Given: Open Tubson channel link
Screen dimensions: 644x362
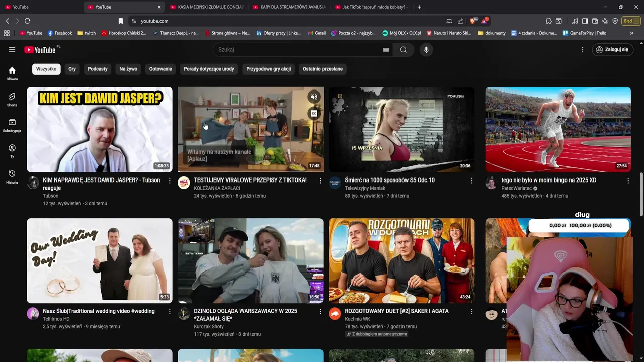Looking at the screenshot, I should click(51, 196).
